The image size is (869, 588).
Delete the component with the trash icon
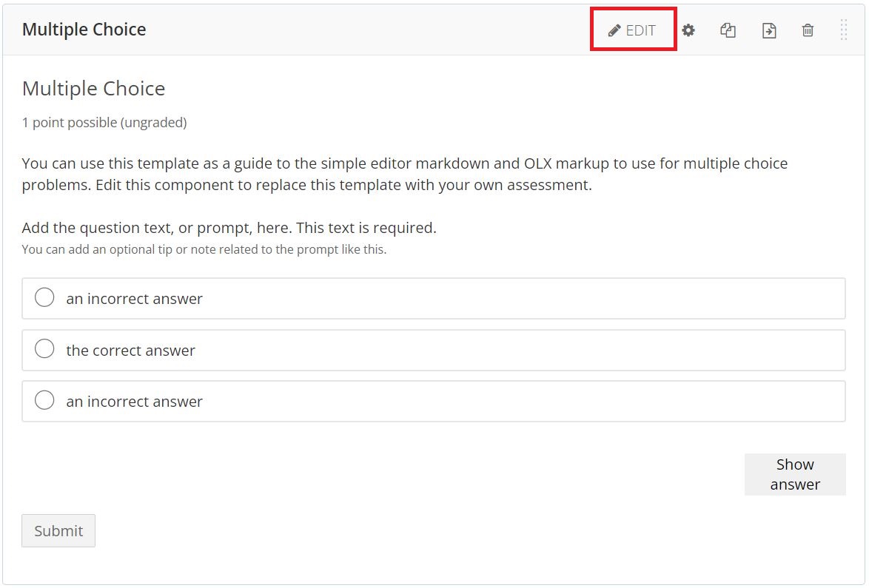(808, 30)
